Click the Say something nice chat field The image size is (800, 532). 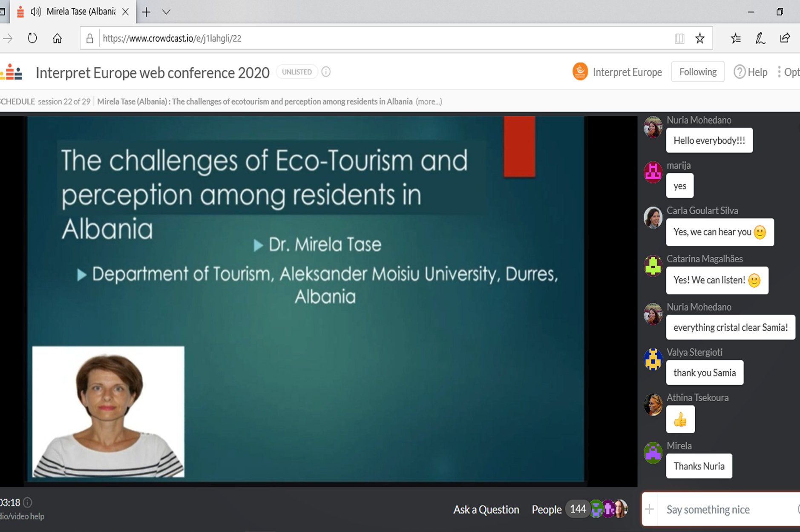724,509
